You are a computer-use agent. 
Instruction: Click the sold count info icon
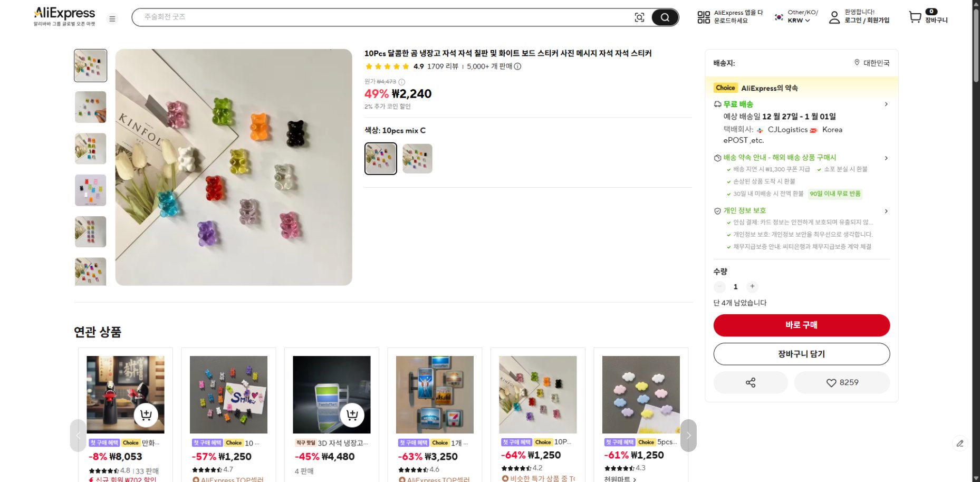click(x=518, y=66)
